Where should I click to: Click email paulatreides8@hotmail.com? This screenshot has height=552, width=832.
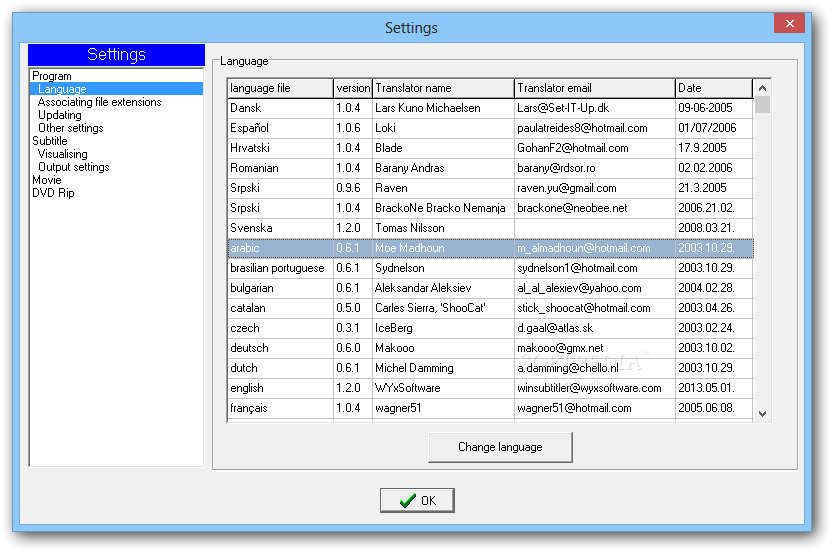582,128
